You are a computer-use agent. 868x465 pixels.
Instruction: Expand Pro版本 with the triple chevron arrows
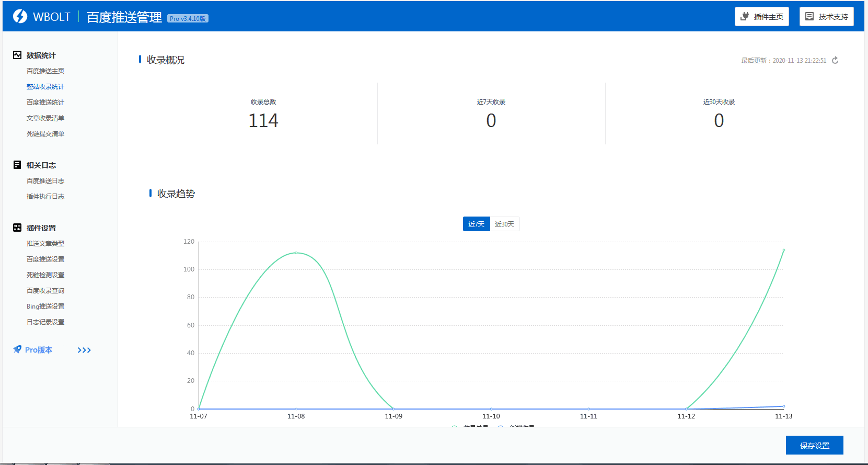[x=84, y=350]
